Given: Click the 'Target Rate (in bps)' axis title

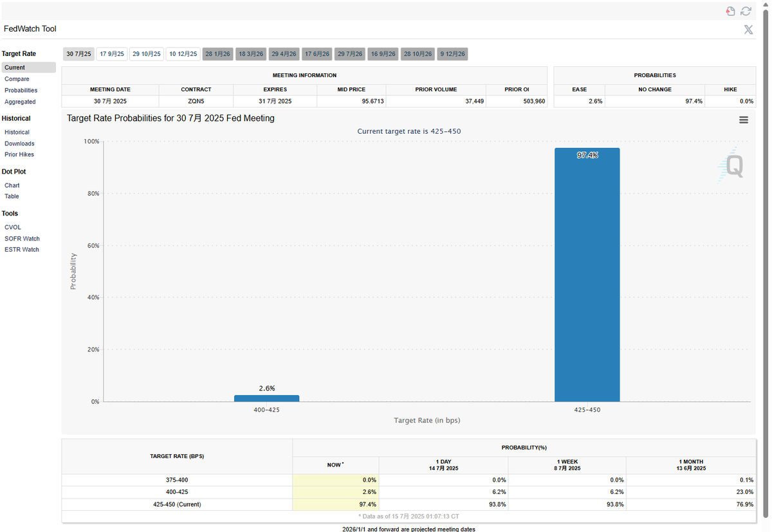Looking at the screenshot, I should tap(427, 420).
